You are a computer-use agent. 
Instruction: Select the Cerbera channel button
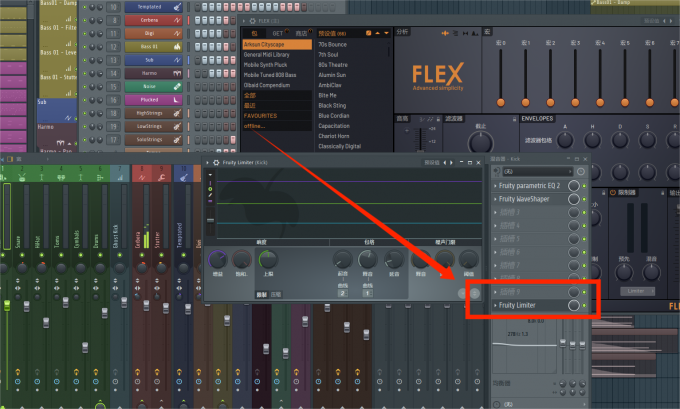[x=154, y=20]
